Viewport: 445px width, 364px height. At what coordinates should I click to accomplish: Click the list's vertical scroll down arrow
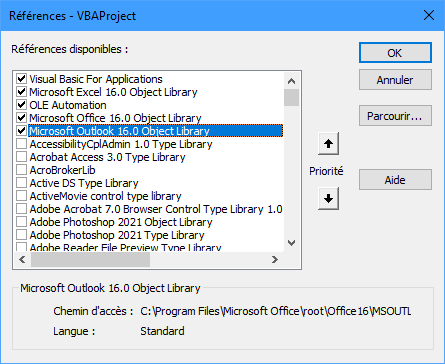291,243
